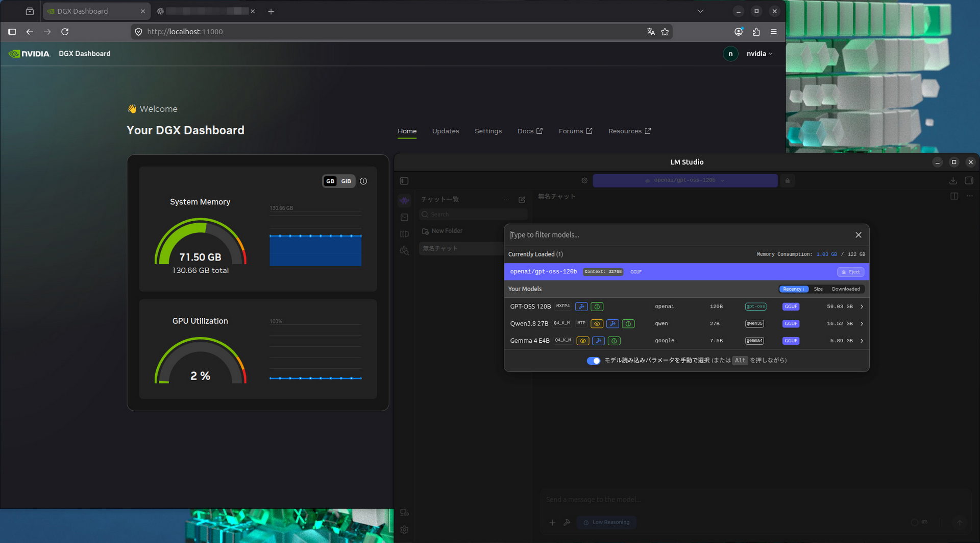Open the LM Studio chat tab icon
The width and height of the screenshot is (980, 543).
pyautogui.click(x=404, y=201)
